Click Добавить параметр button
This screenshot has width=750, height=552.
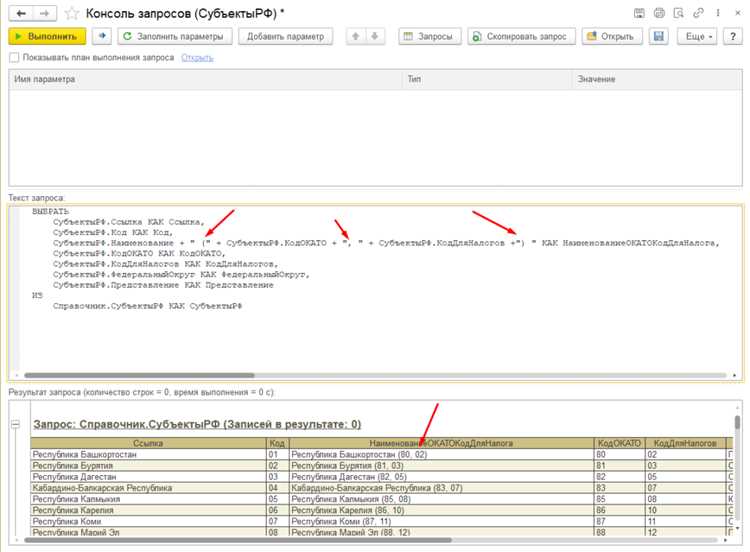click(x=286, y=36)
